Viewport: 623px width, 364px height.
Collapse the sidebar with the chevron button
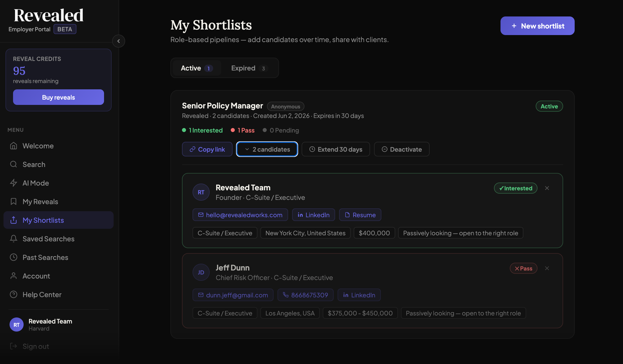(118, 41)
